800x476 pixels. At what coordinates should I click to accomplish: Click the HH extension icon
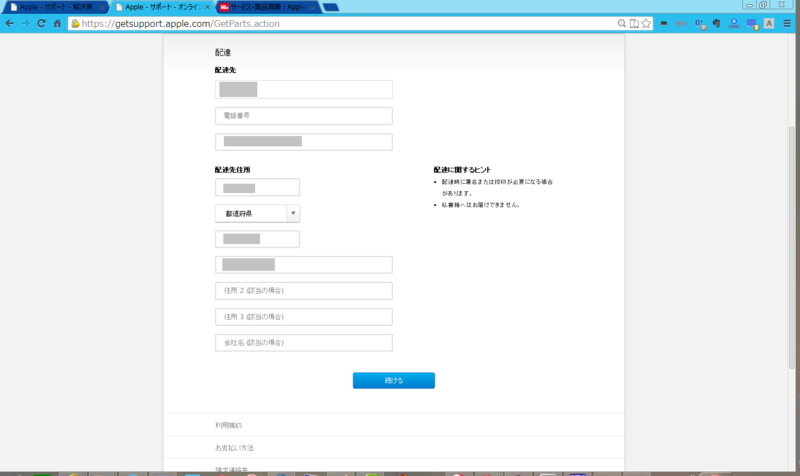tap(681, 23)
